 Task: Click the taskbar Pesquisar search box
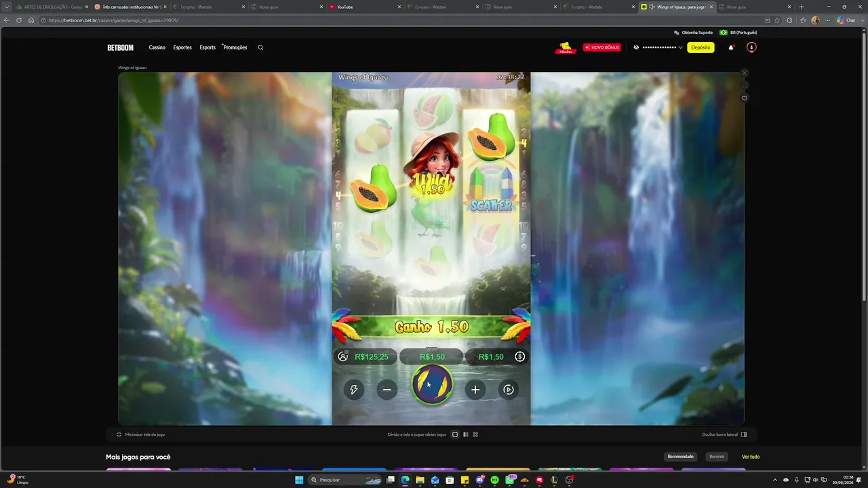pyautogui.click(x=345, y=480)
